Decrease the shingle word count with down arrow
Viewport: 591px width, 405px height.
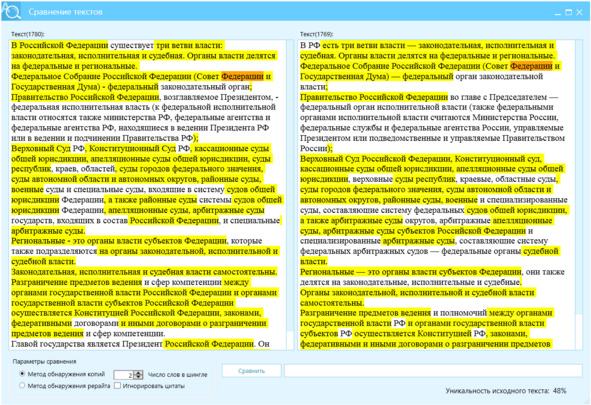138,377
